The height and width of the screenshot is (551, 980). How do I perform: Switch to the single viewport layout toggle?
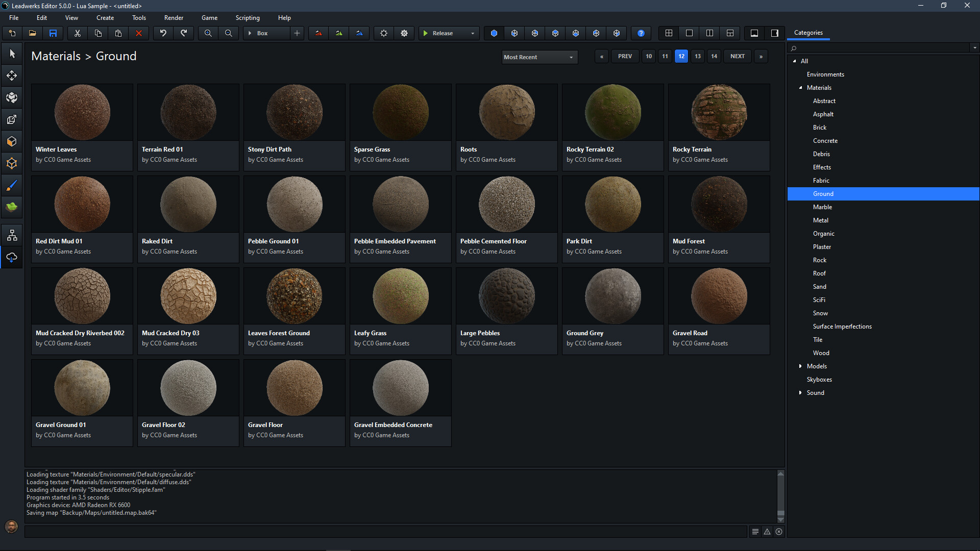(689, 33)
